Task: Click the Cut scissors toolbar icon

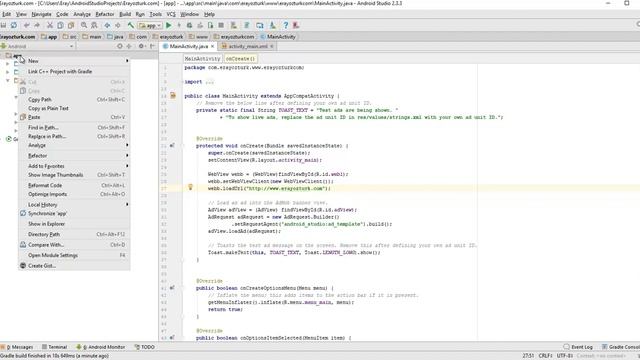Action: [50, 25]
